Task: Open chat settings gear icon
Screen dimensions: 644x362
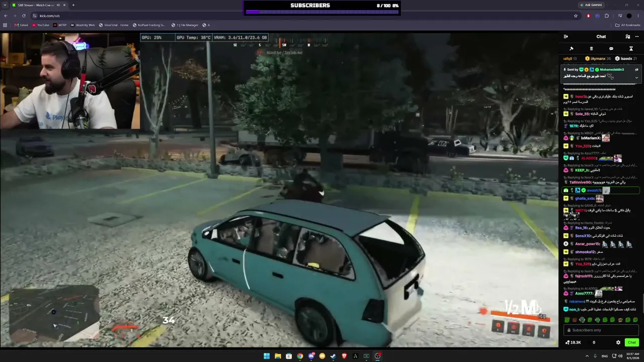Action: (618, 342)
